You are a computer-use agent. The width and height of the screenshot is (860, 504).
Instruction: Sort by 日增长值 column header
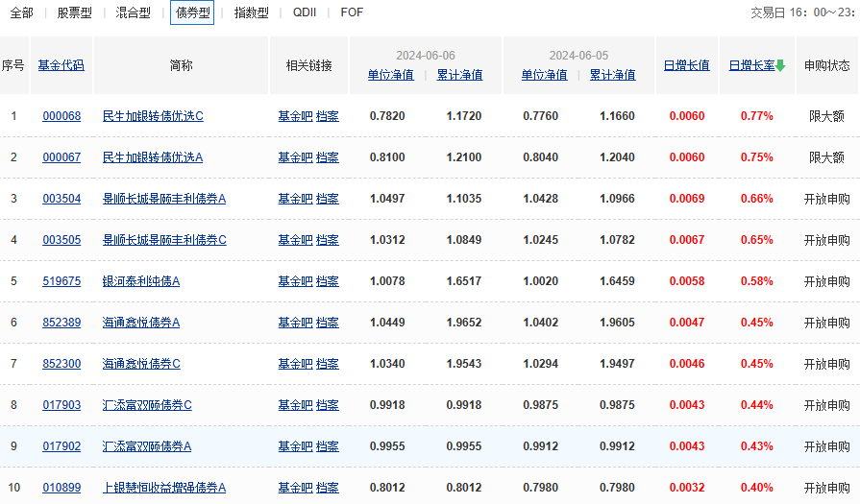[x=687, y=65]
